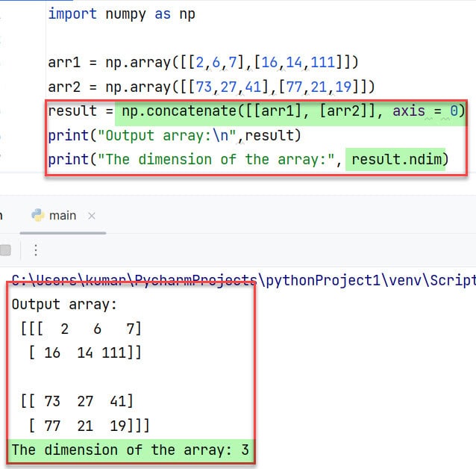
Task: Click the arr2 array definition line
Action: pos(212,87)
